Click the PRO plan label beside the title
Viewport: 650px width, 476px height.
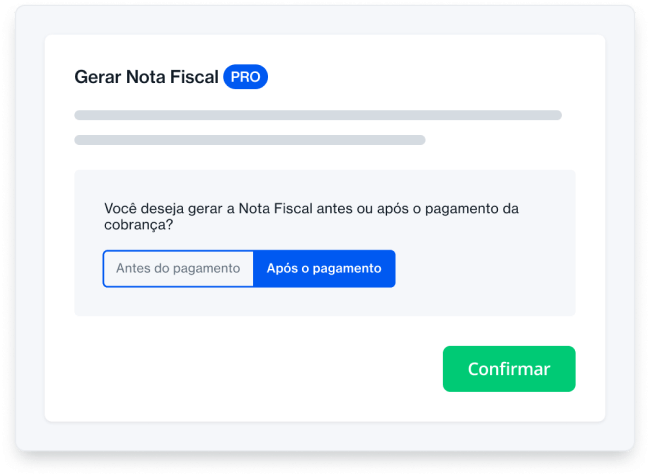coord(245,77)
